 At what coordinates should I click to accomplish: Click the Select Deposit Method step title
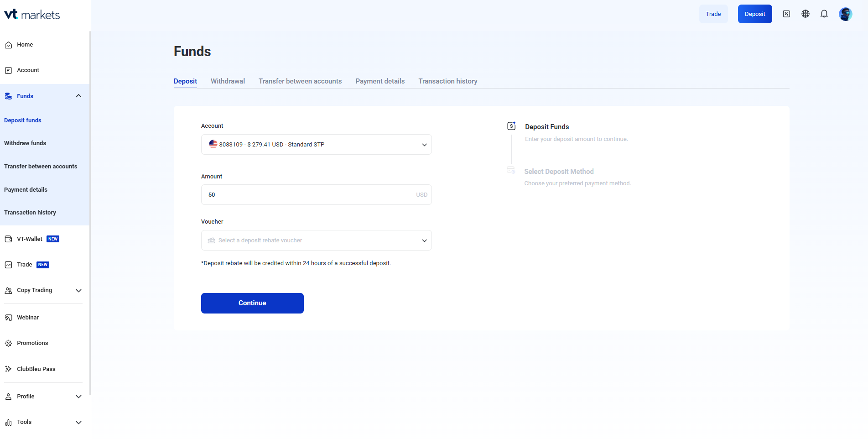[x=559, y=172]
